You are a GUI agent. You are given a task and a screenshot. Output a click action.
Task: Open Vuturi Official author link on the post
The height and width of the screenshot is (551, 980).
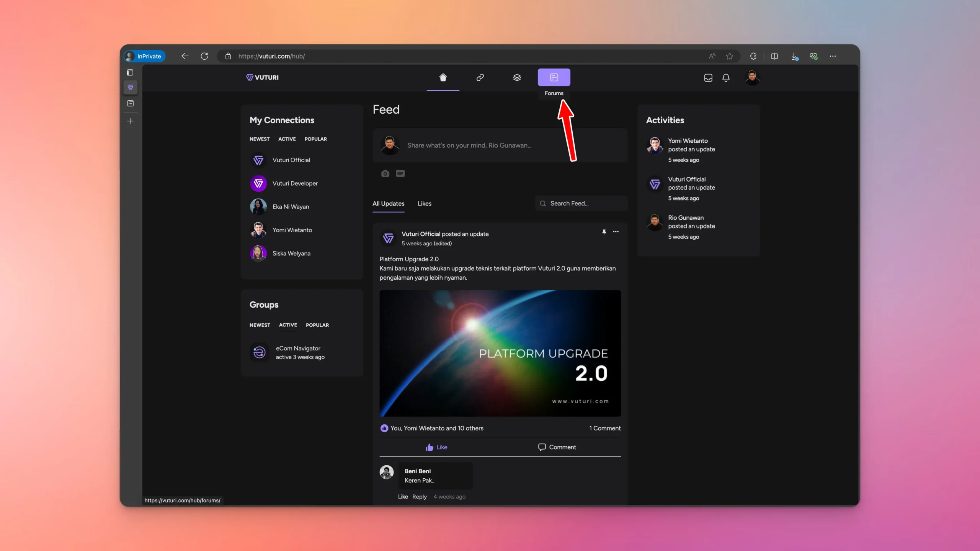click(421, 234)
